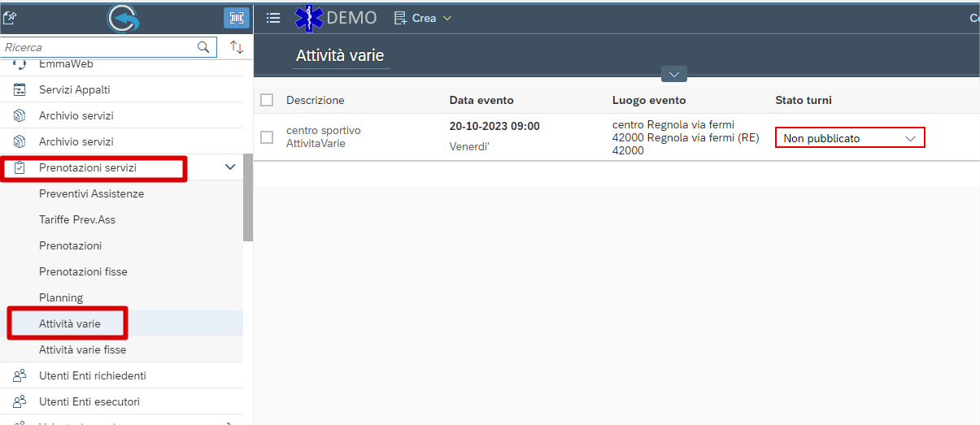
Task: Click the sort arrows icon beside search
Action: click(237, 47)
